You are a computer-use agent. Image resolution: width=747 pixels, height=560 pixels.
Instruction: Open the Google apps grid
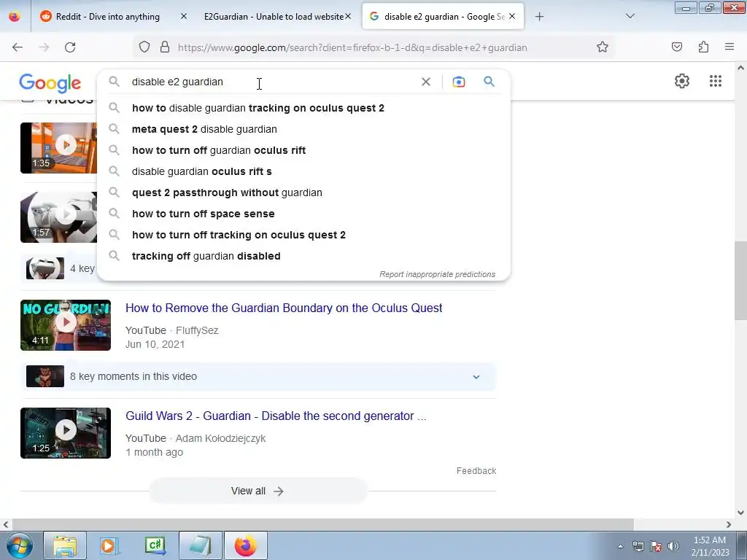coord(716,81)
